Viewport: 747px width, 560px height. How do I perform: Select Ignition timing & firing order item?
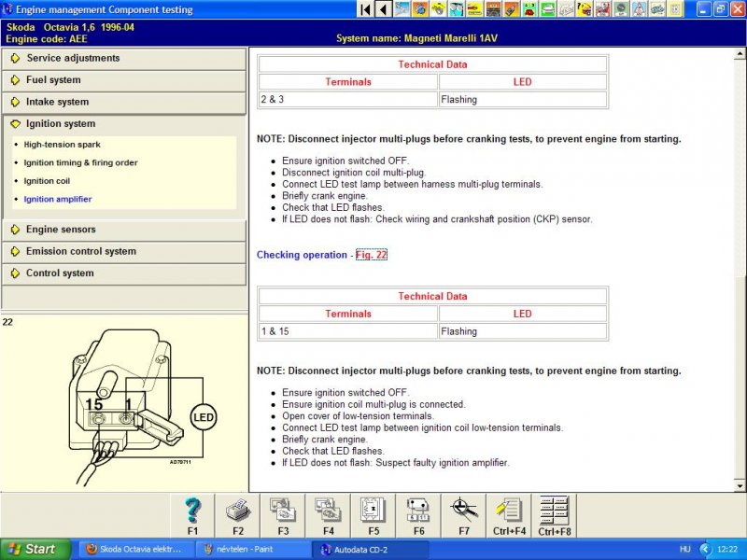tap(80, 162)
